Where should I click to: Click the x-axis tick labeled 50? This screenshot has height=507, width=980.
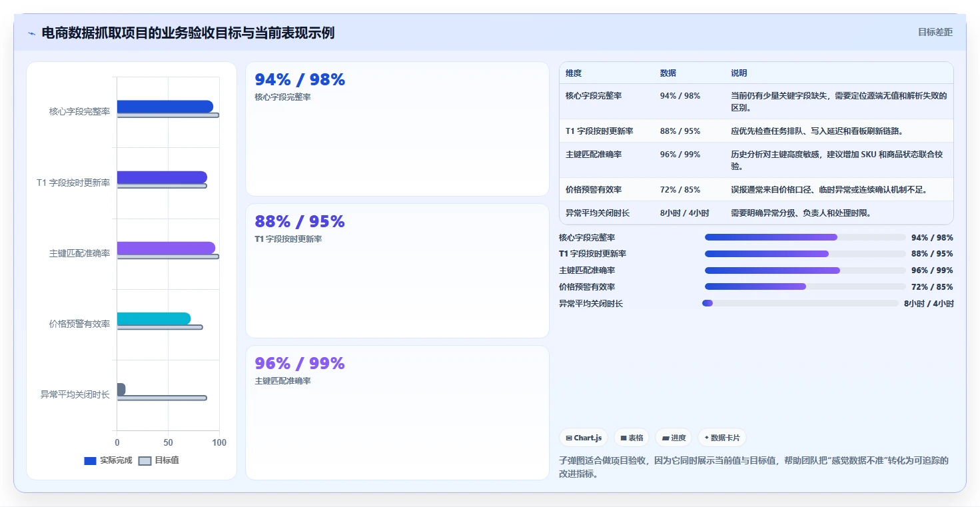(x=168, y=442)
